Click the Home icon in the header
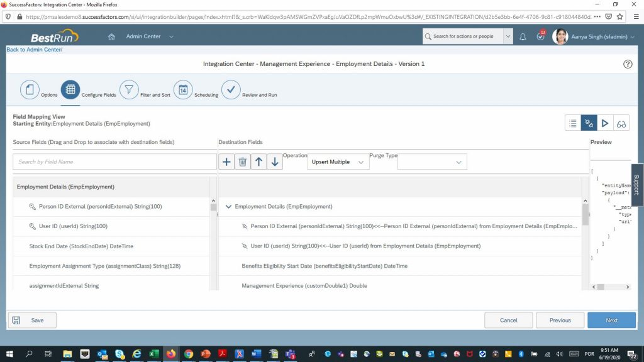The height and width of the screenshot is (362, 644). 111,36
